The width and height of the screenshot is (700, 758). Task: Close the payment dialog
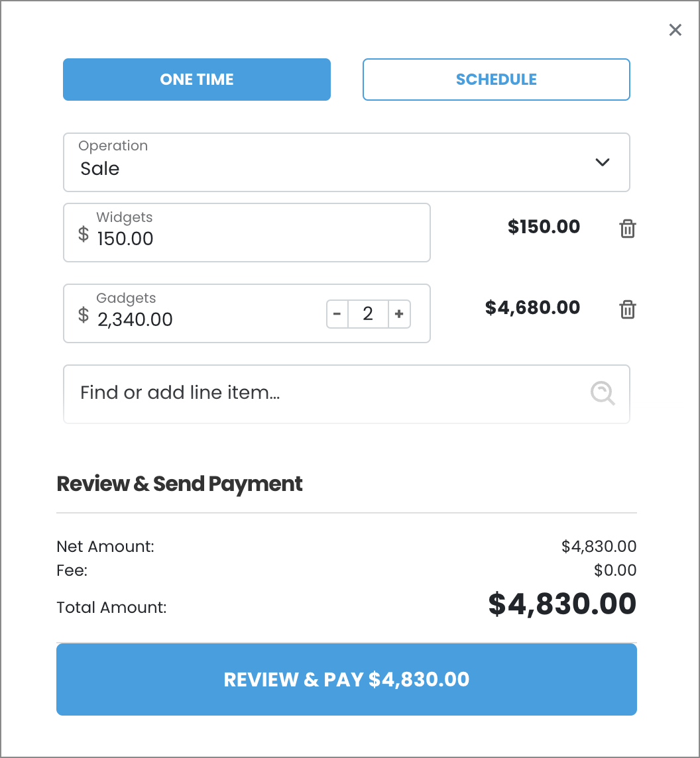[675, 30]
